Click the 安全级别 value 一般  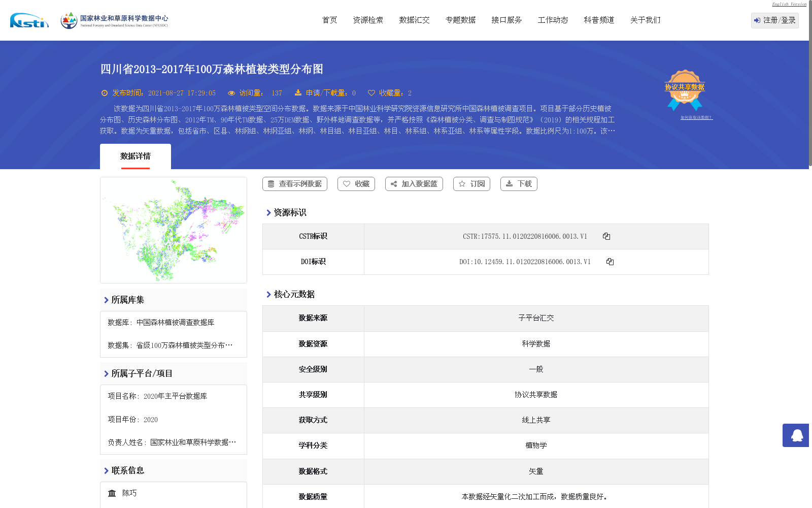536,369
